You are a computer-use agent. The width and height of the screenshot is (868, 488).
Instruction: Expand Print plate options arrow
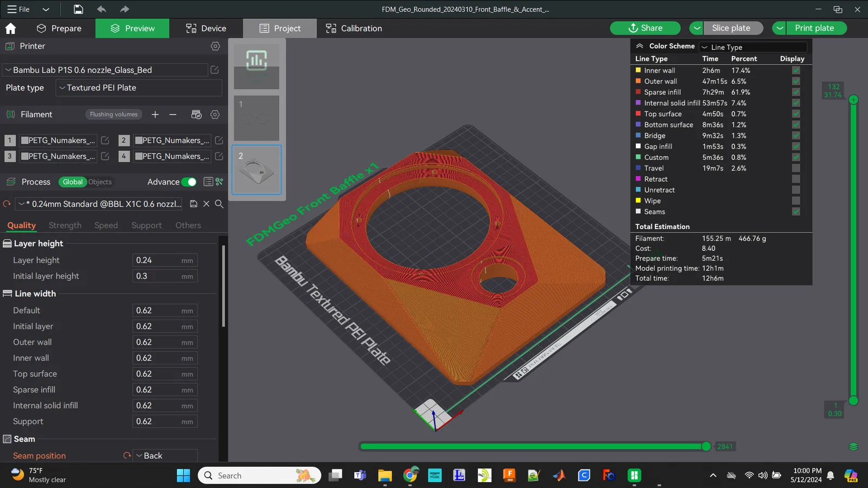(x=779, y=28)
